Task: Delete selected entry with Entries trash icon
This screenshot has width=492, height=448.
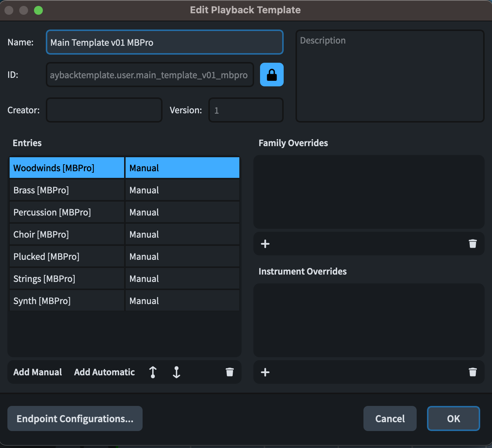Action: pyautogui.click(x=230, y=372)
